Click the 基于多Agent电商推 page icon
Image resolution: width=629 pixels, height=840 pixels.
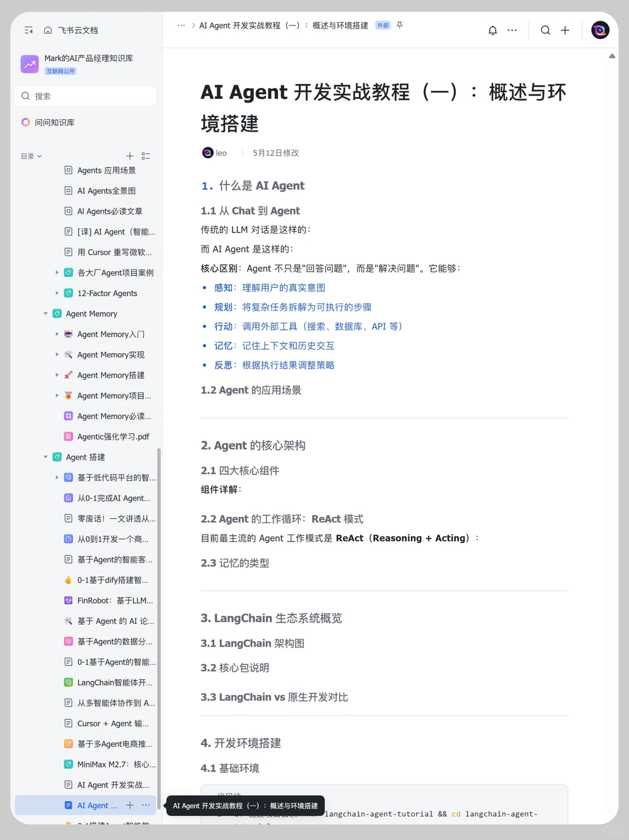[x=68, y=744]
